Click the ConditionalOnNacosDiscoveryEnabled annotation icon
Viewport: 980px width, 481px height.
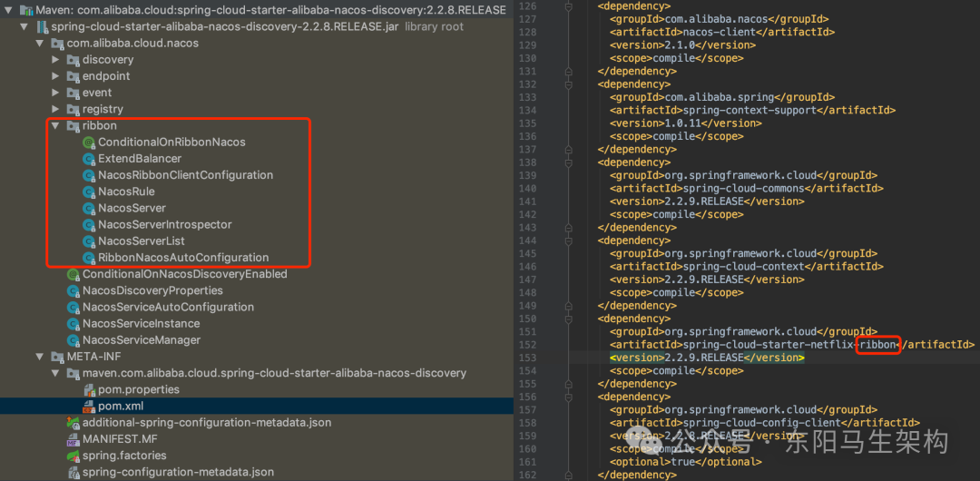click(x=73, y=274)
